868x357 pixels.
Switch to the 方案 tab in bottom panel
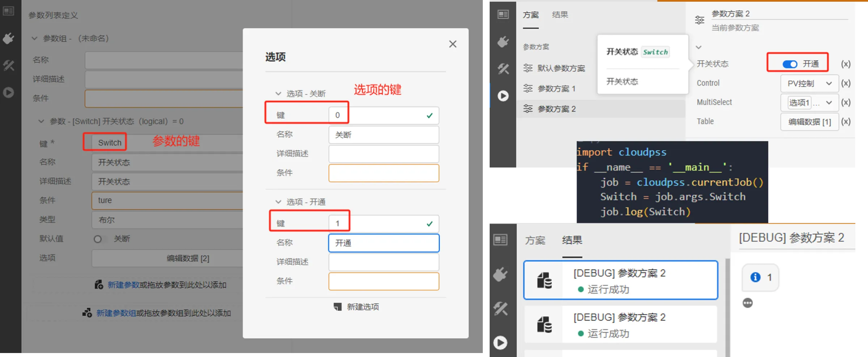(535, 240)
